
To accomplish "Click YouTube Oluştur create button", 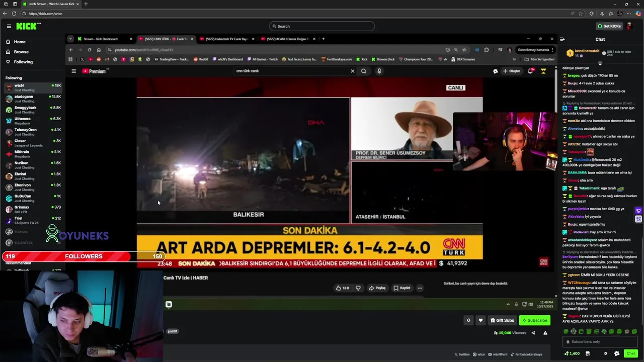I will [512, 71].
